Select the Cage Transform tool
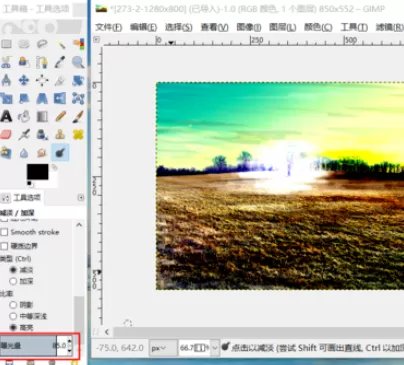The image size is (404, 365). pos(78,98)
